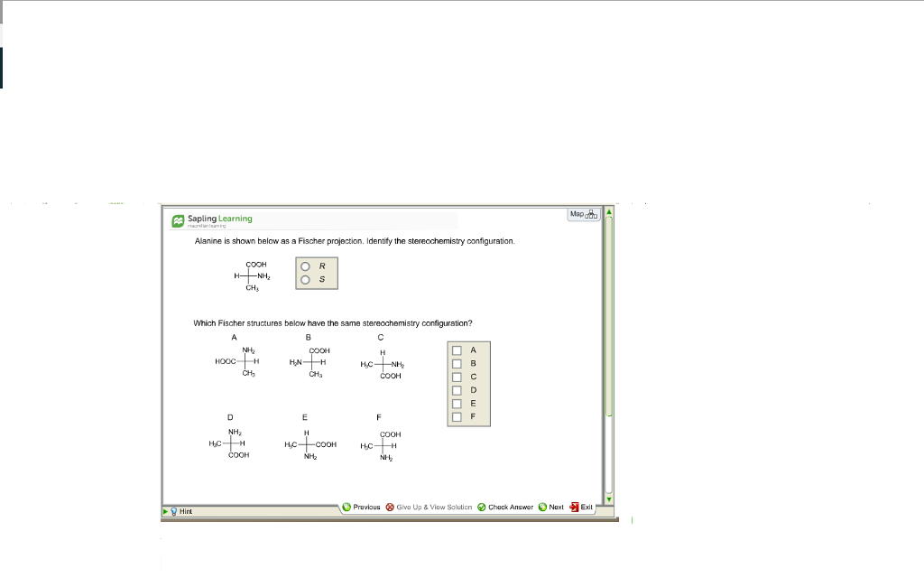Select the S stereochemistry radio button
The image size is (924, 578).
pyautogui.click(x=305, y=280)
